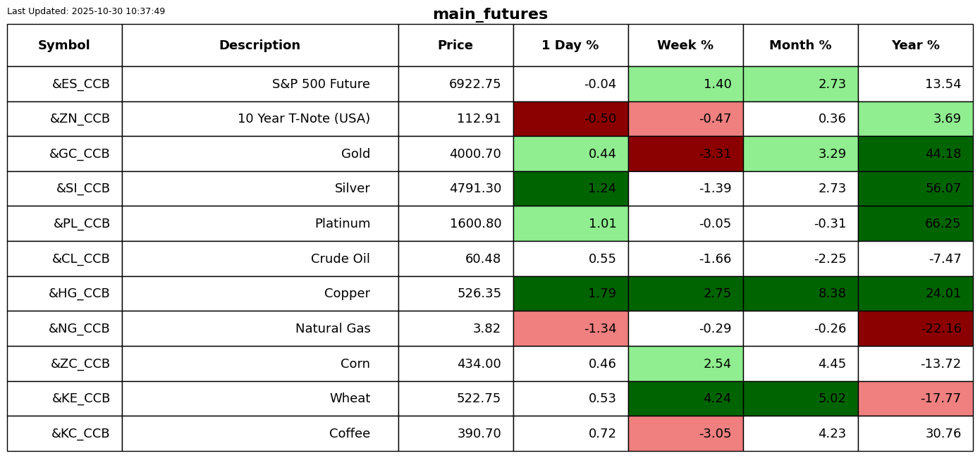Viewport: 980px width, 458px height.
Task: Select the S&P 500 Future description
Action: [321, 85]
